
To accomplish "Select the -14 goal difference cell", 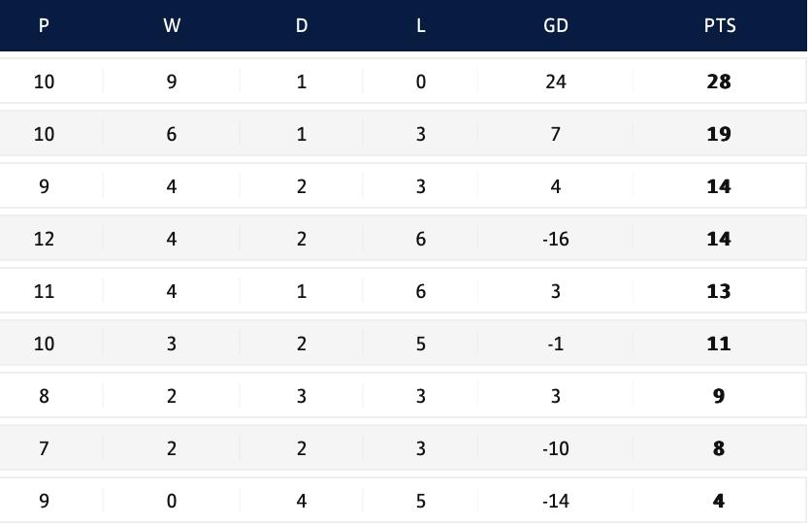I will point(555,501).
